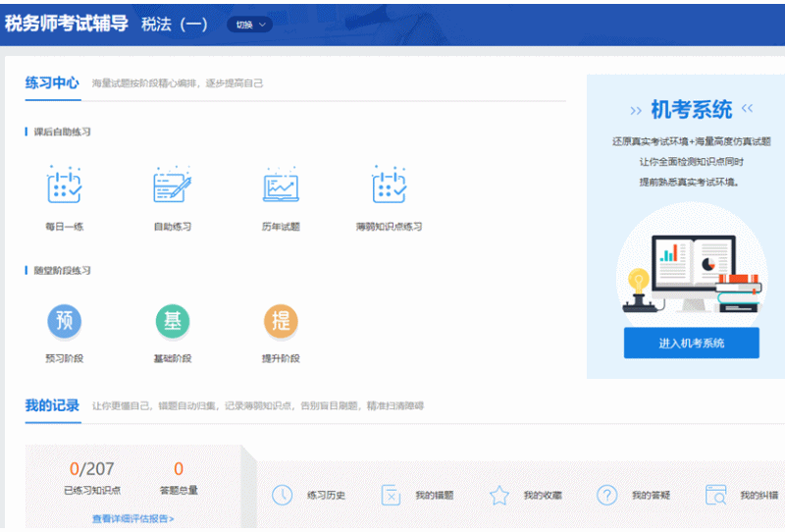This screenshot has height=532, width=785.
Task: Select the 预习阶段 stage icon
Action: [x=65, y=321]
